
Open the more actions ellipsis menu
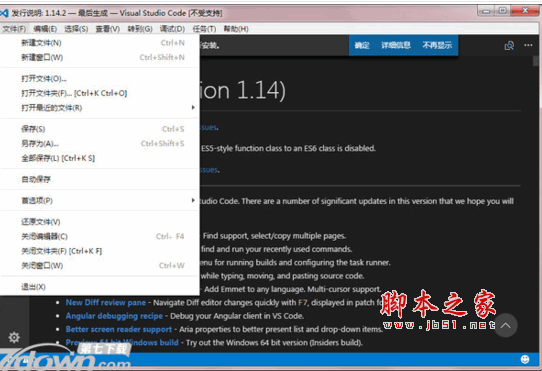(528, 45)
